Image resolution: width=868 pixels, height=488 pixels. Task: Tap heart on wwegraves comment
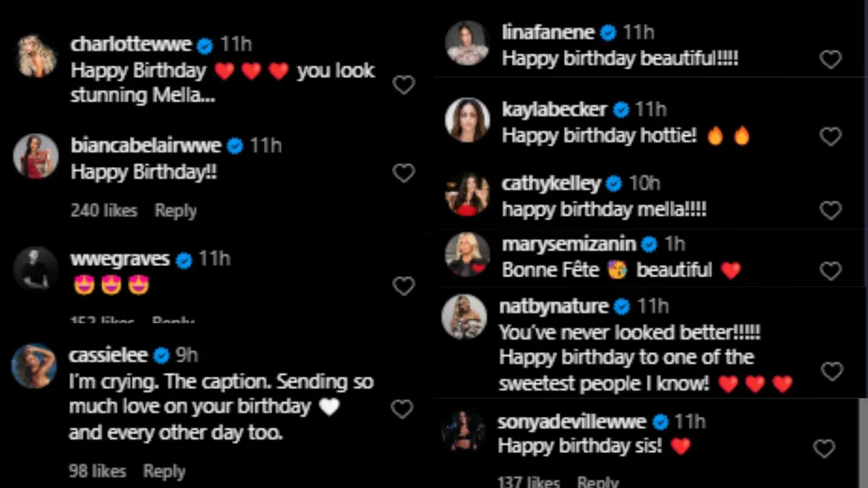(403, 286)
